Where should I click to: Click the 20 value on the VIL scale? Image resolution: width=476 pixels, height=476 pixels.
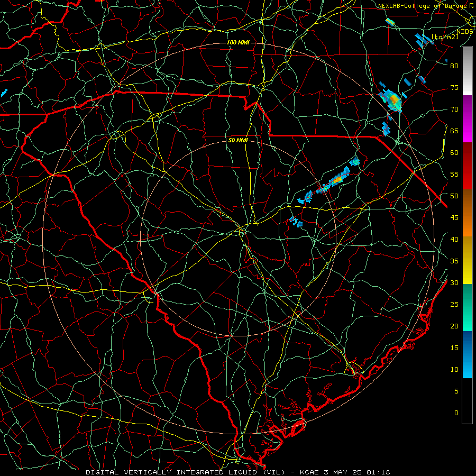[454, 326]
